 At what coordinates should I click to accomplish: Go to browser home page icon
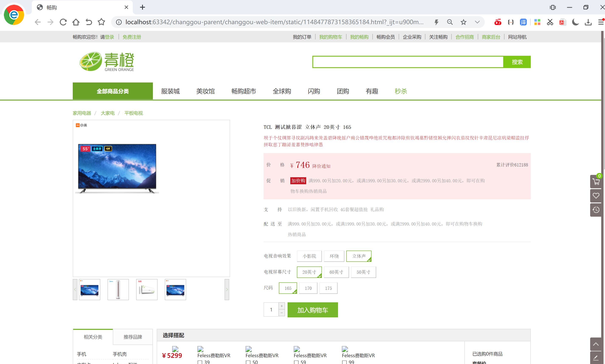tap(76, 22)
